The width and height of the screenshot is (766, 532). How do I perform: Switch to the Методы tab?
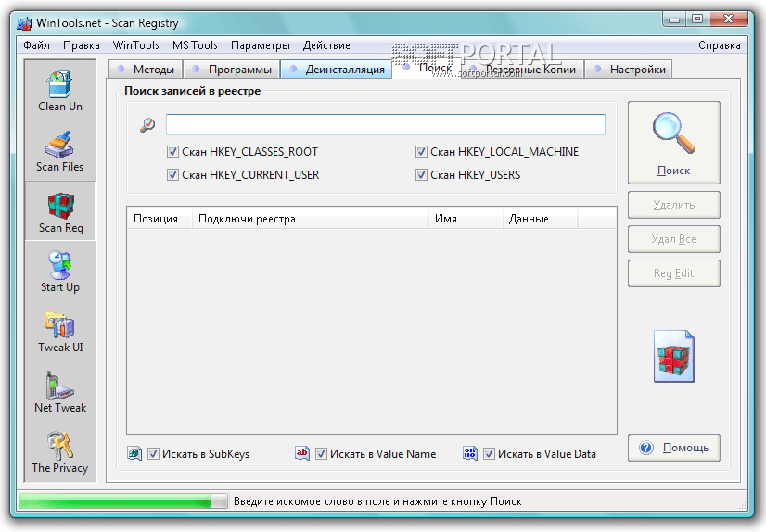pos(146,70)
